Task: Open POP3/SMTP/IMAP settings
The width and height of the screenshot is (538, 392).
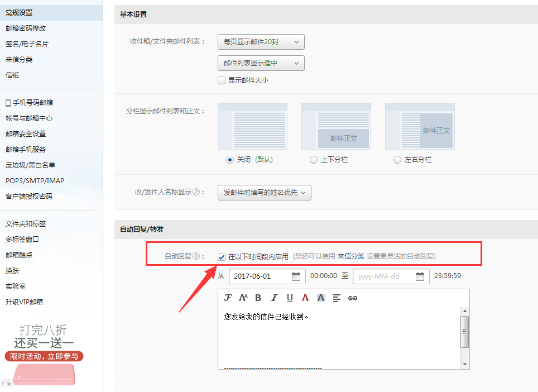Action: pos(35,180)
